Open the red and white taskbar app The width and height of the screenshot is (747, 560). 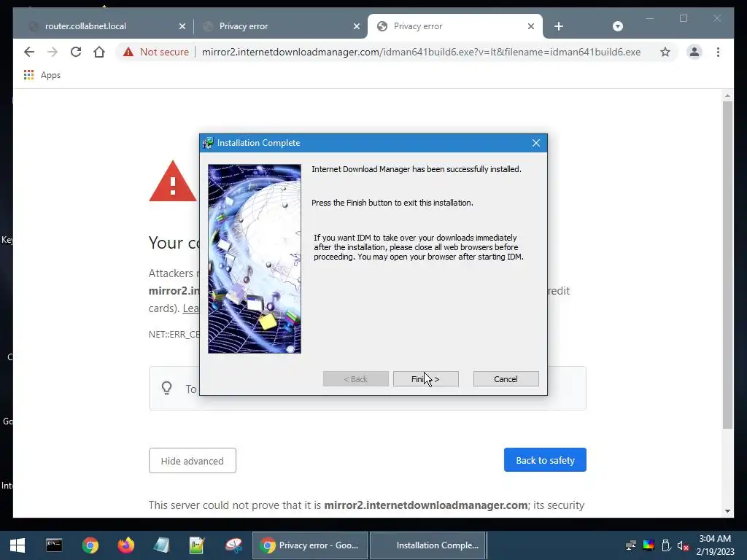[x=233, y=545]
